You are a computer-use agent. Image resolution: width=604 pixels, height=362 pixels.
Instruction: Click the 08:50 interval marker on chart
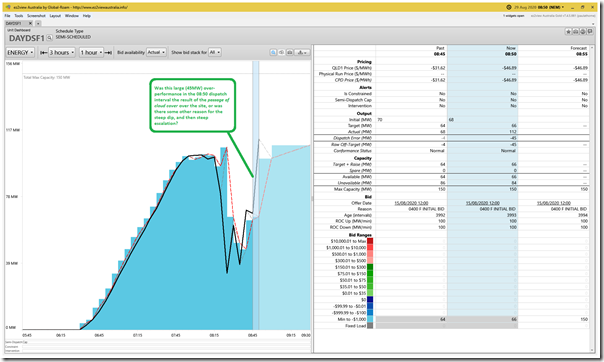tap(255, 193)
